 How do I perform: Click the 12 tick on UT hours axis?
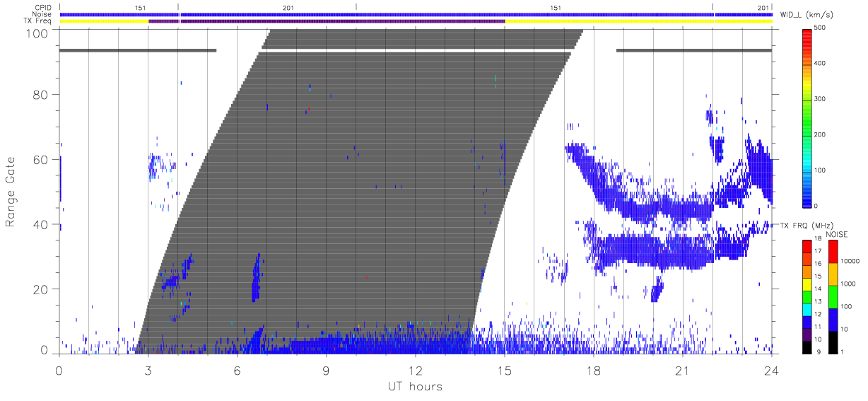pos(416,370)
